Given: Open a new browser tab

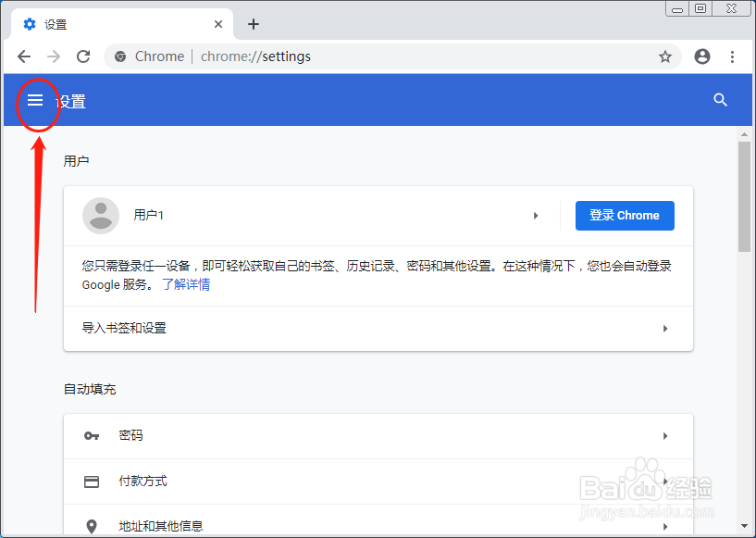Looking at the screenshot, I should [x=253, y=24].
